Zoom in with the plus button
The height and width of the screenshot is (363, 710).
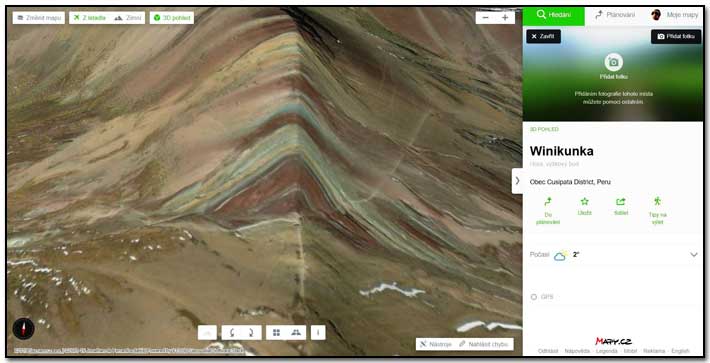tap(505, 18)
